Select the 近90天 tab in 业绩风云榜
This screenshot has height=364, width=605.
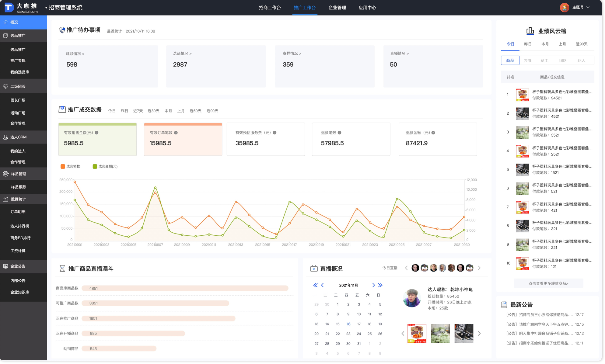tap(581, 44)
